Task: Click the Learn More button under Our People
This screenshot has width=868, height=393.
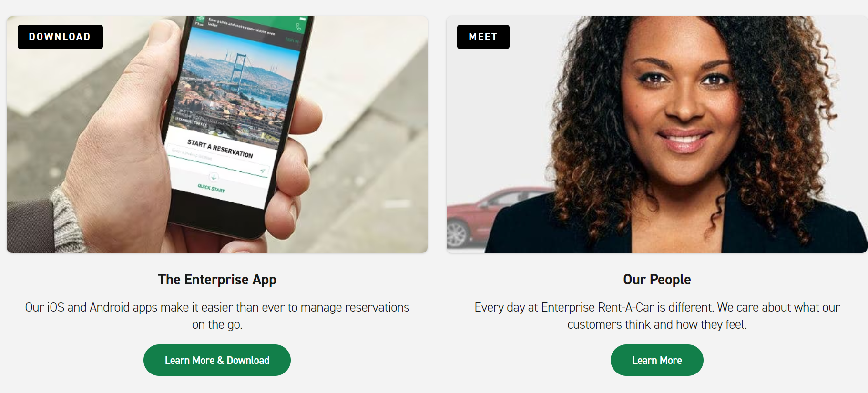Action: (x=657, y=360)
